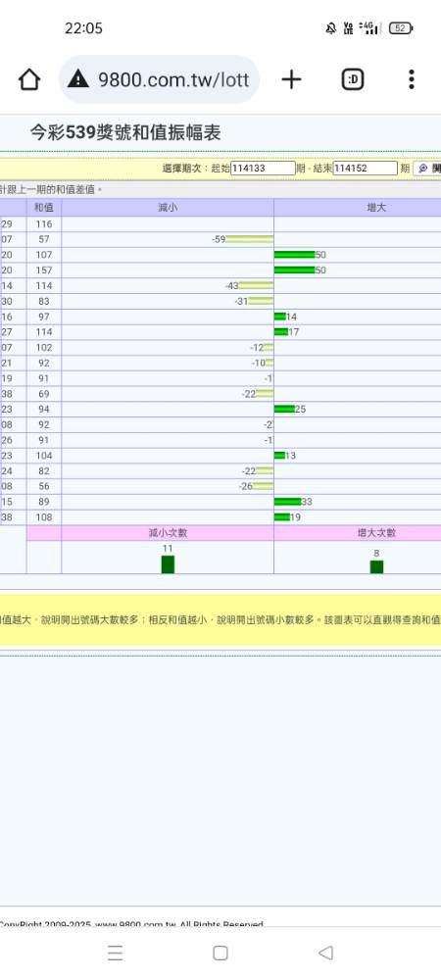Tap the Android home navigation button
The width and height of the screenshot is (441, 980).
tap(220, 953)
